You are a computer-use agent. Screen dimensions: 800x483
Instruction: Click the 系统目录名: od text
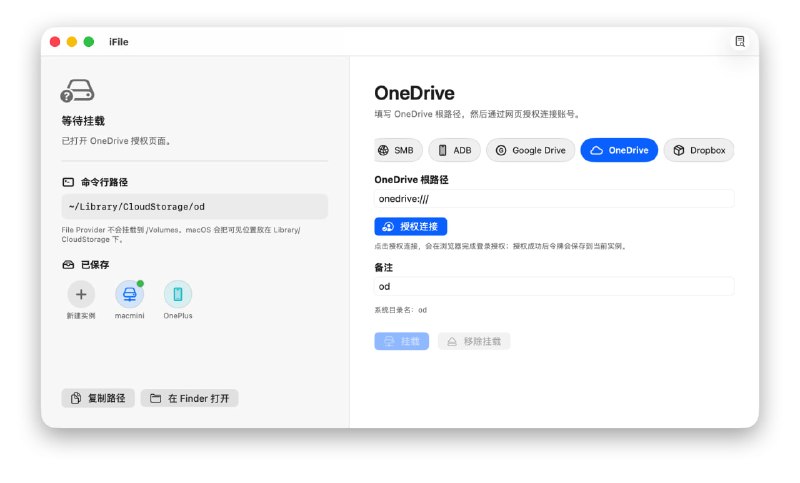point(401,310)
